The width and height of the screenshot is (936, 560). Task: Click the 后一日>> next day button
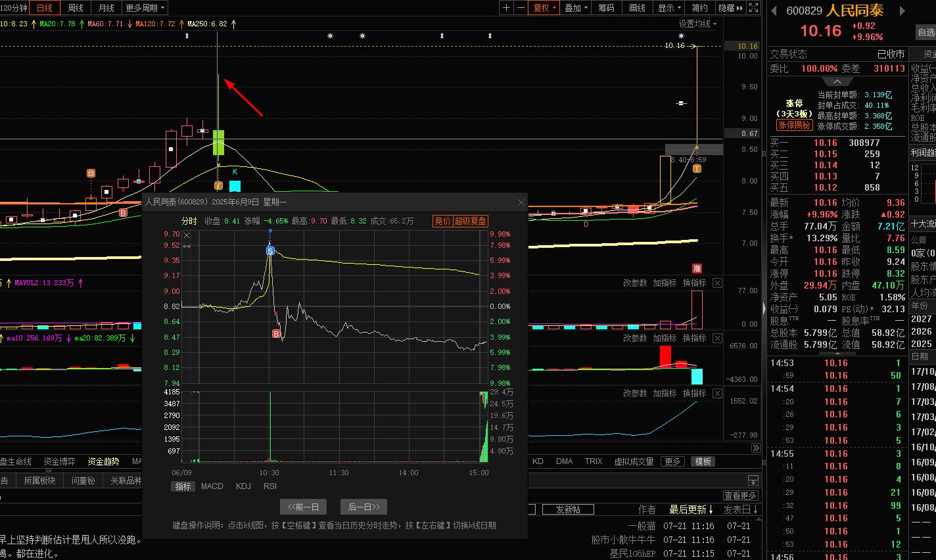click(x=363, y=507)
